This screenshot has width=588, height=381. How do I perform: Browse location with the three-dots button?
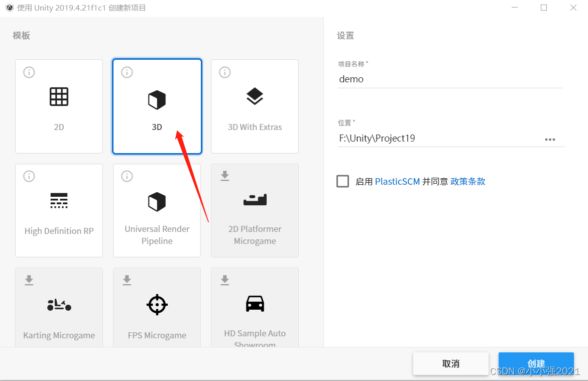(550, 140)
